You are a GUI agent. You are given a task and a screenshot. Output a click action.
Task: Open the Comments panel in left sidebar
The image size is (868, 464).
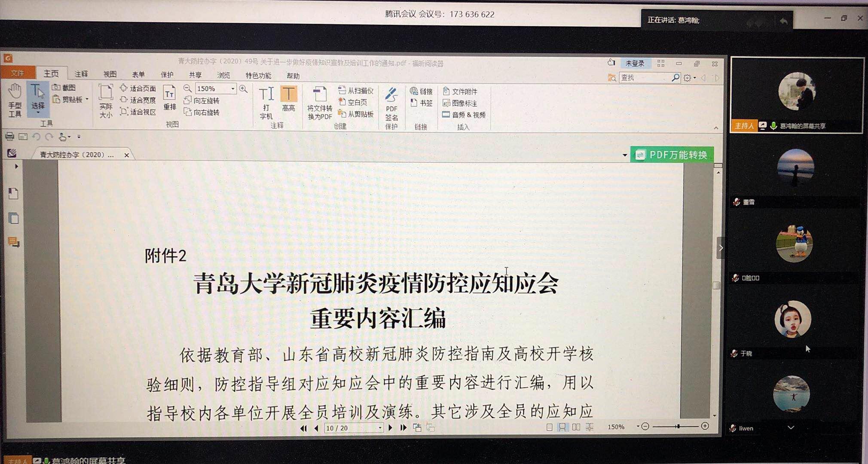14,242
